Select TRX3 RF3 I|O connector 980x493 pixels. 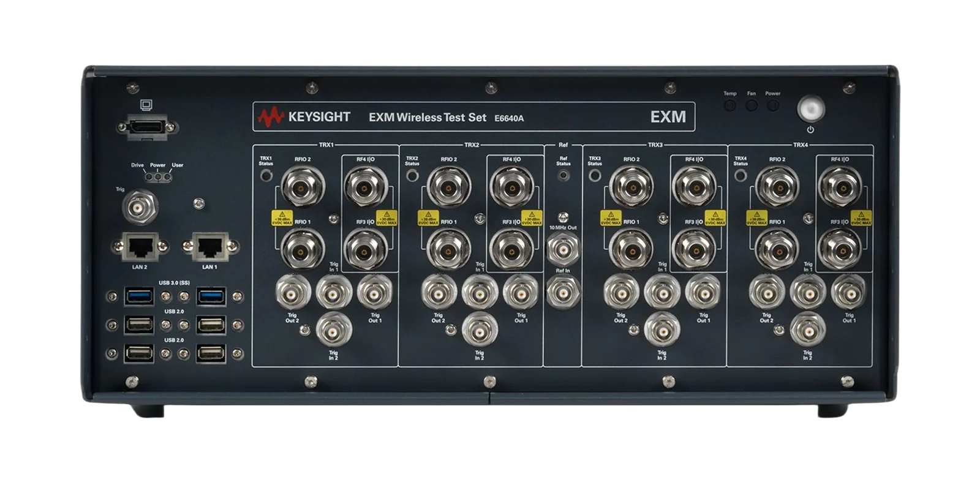(x=694, y=250)
